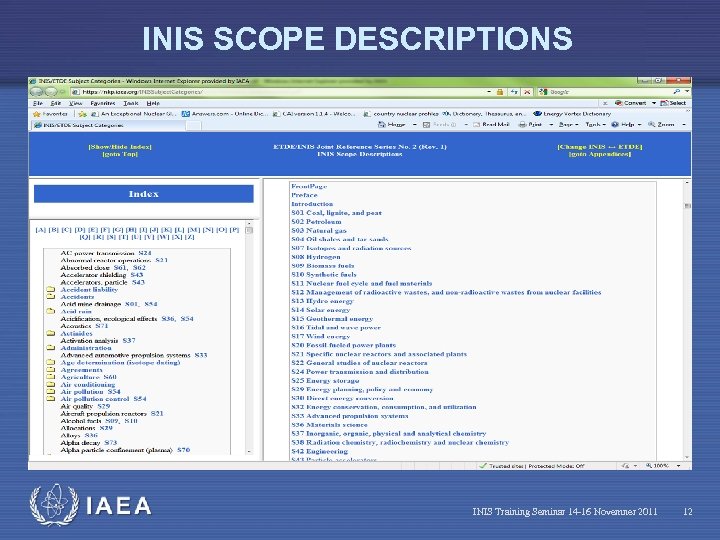Open the S36 Materials science link
This screenshot has width=720, height=540.
(x=329, y=425)
